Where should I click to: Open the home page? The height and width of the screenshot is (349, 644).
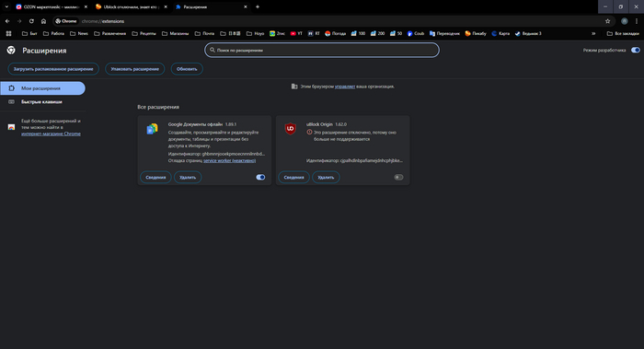click(x=43, y=21)
